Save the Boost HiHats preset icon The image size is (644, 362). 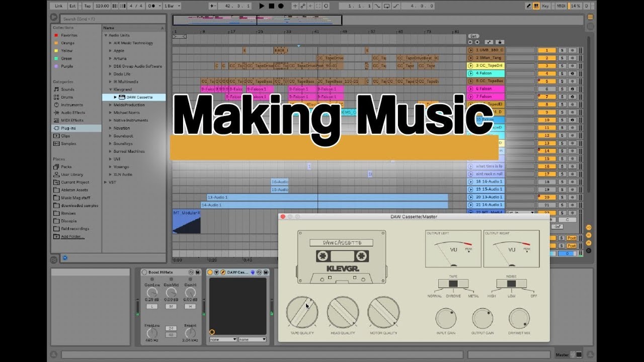click(x=197, y=272)
